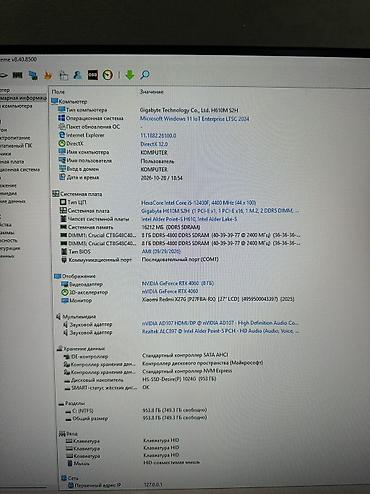
Task: Click the chip icon next to Тип BIOS
Action: 64,251
